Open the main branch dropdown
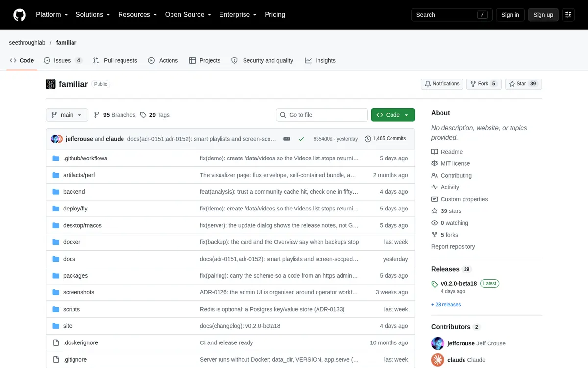The height and width of the screenshot is (368, 588). [x=67, y=115]
